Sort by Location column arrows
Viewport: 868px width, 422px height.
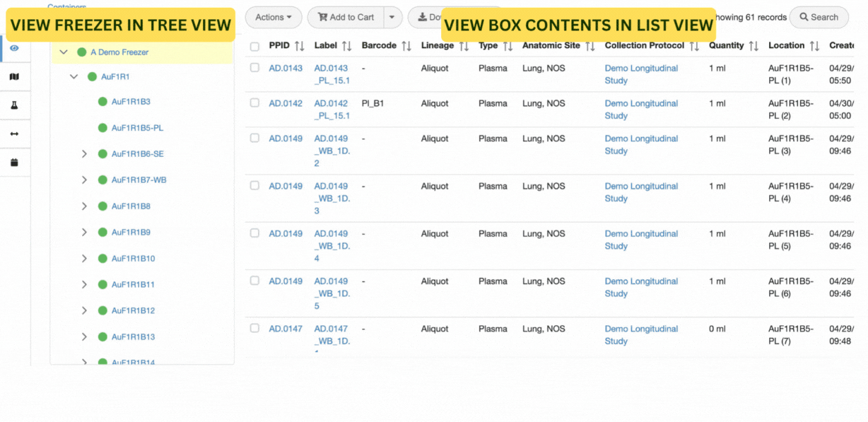pos(814,46)
